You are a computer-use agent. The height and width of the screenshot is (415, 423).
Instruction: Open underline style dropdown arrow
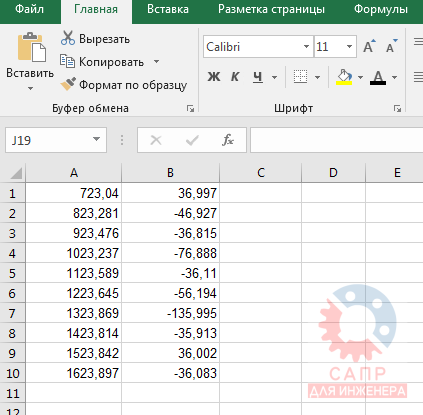tap(274, 77)
